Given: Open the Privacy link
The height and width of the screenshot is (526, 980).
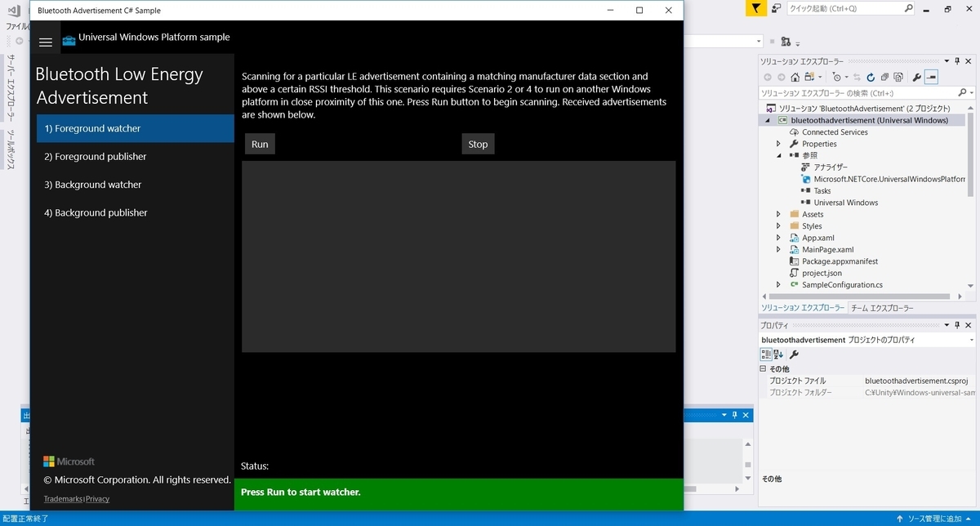Looking at the screenshot, I should (x=97, y=499).
